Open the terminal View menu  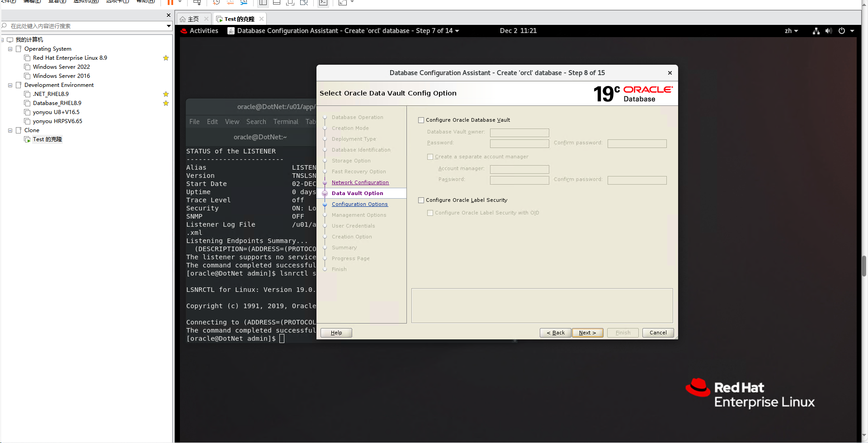point(232,122)
